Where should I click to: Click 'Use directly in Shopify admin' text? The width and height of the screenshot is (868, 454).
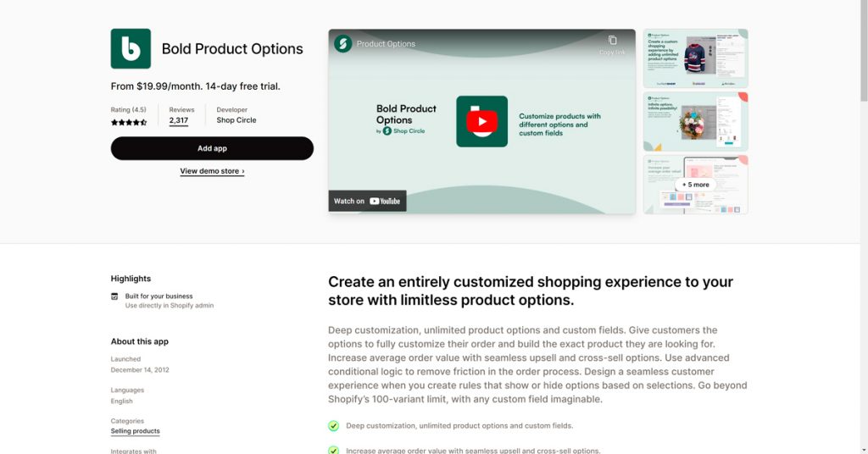pyautogui.click(x=170, y=306)
